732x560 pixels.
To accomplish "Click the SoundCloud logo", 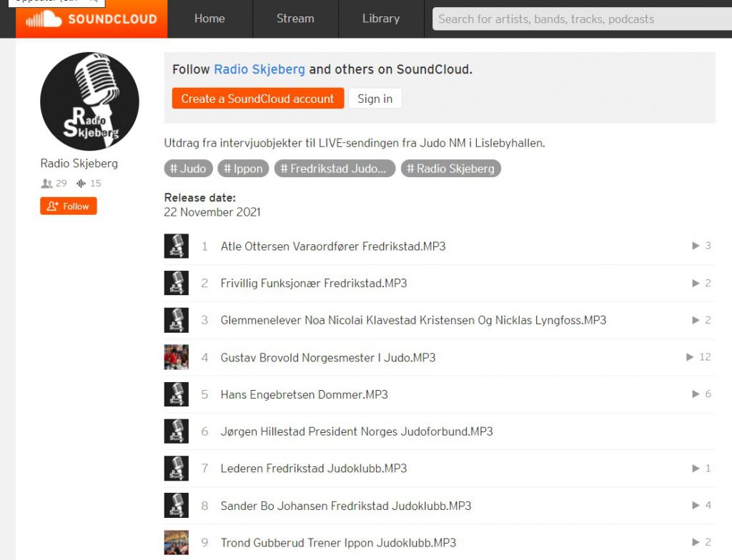I will pyautogui.click(x=91, y=19).
